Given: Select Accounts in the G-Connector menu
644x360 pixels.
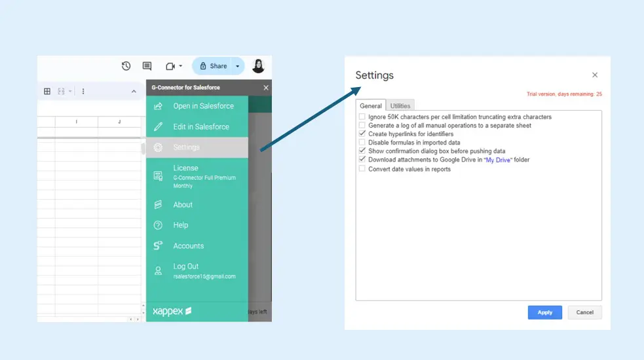Looking at the screenshot, I should (x=188, y=245).
